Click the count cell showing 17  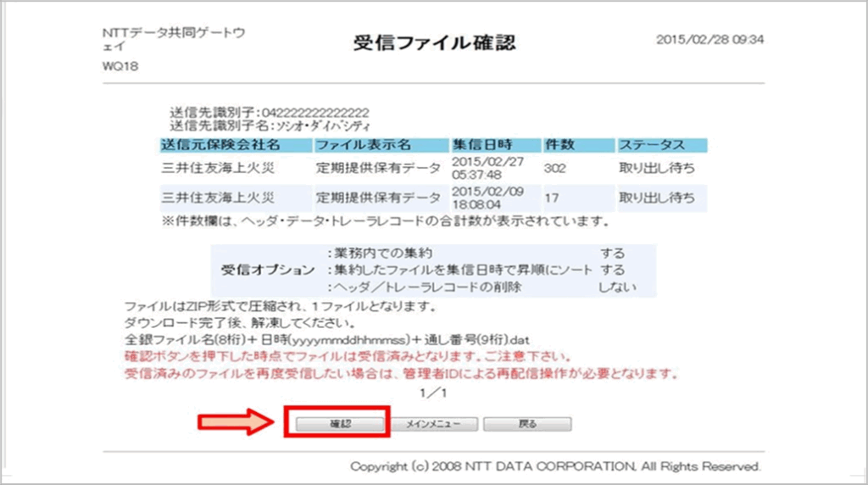550,198
